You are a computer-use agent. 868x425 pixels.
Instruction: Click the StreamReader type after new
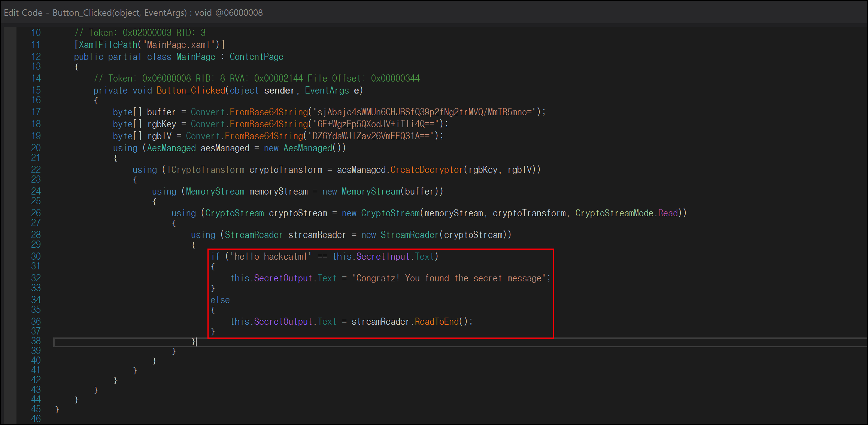tap(409, 235)
